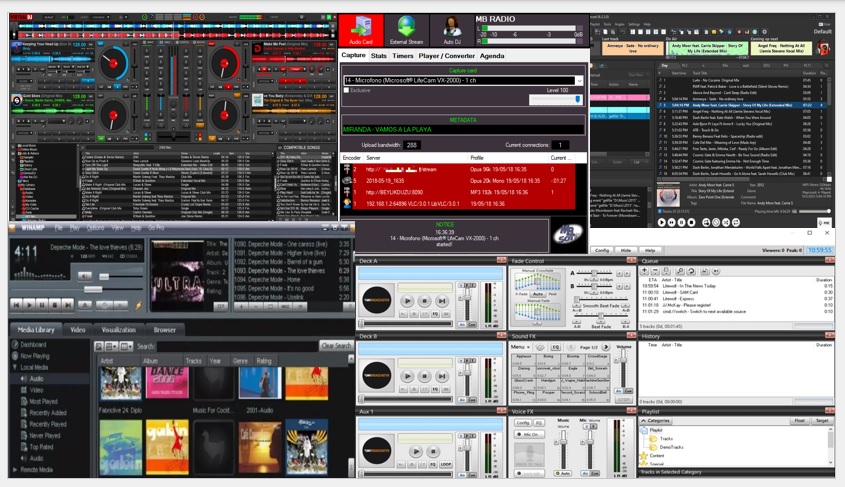Select the BEYLIKDUZU:8090 MP3 encoder row
This screenshot has height=487, width=845.
(459, 192)
